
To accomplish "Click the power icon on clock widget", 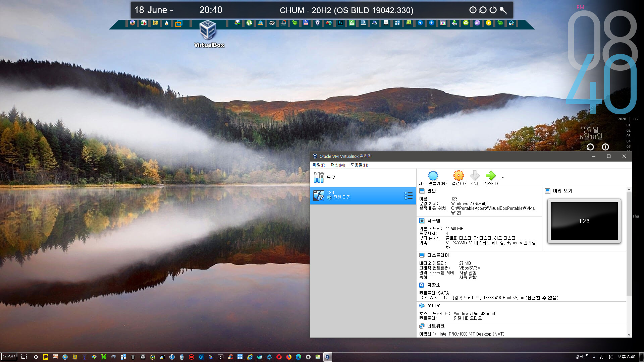I will click(x=605, y=147).
